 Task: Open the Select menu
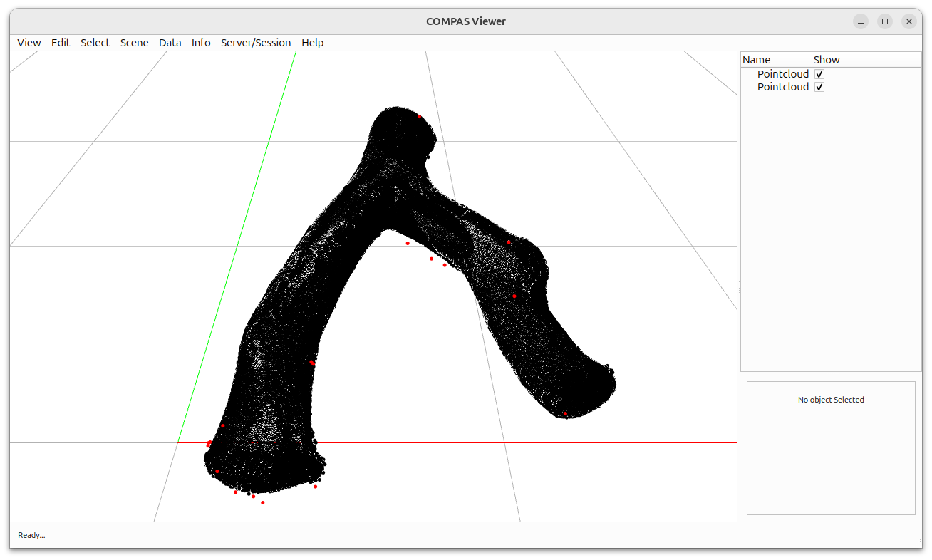coord(95,43)
